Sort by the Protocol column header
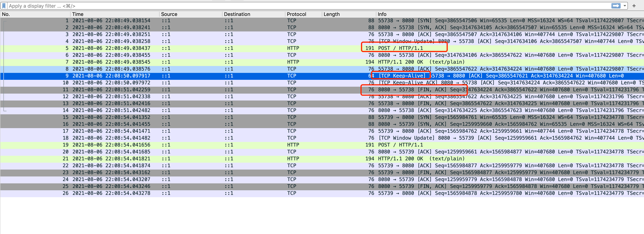644x234 pixels. 296,14
